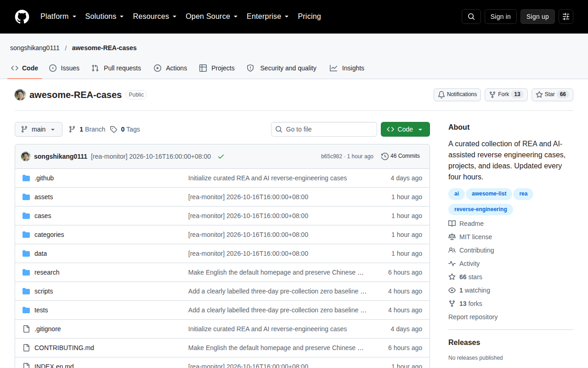Image resolution: width=588 pixels, height=368 pixels.
Task: Open the awesome-list topic tag
Action: (x=489, y=194)
